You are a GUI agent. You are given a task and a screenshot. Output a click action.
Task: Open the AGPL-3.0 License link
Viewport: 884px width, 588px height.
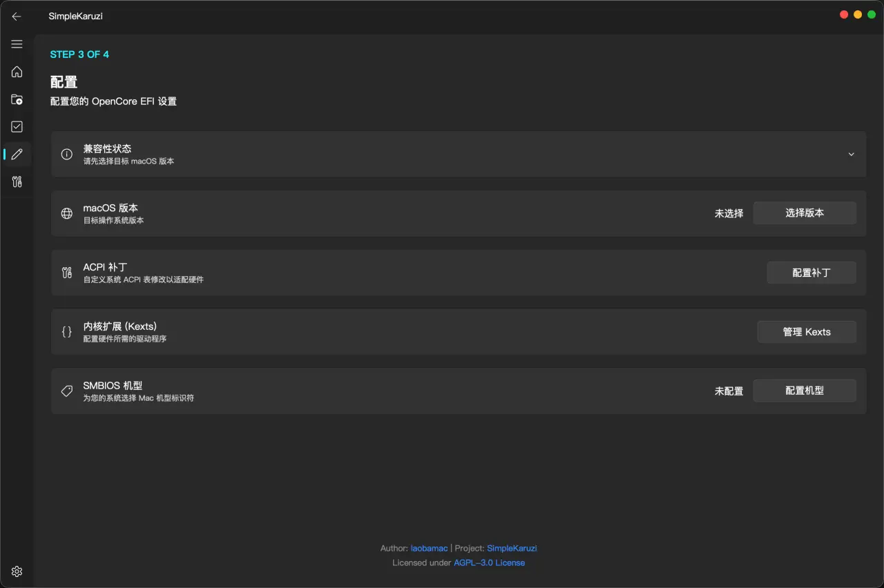(x=489, y=563)
